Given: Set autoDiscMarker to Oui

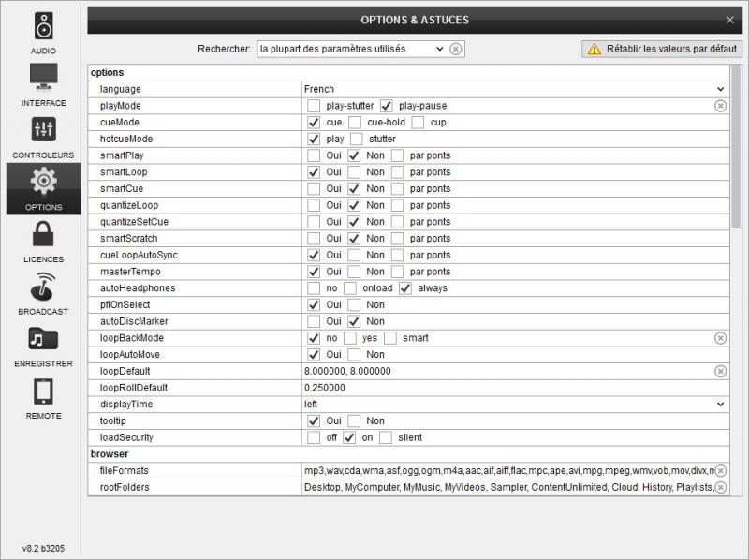Looking at the screenshot, I should coord(314,321).
